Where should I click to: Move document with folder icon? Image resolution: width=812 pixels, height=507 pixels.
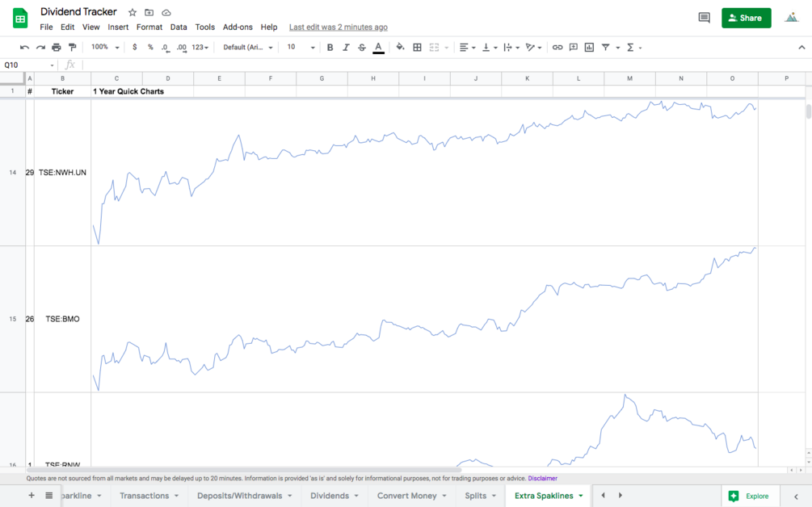click(x=149, y=12)
